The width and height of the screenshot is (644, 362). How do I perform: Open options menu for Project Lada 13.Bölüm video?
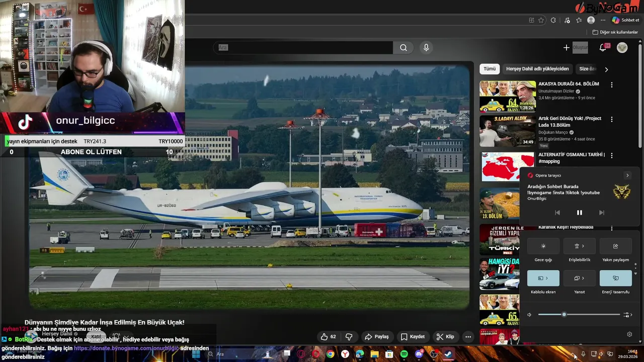pyautogui.click(x=612, y=119)
